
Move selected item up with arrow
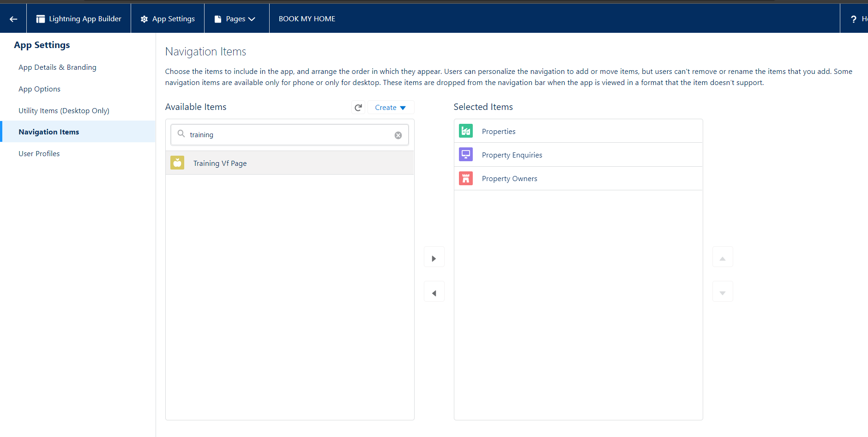point(723,258)
